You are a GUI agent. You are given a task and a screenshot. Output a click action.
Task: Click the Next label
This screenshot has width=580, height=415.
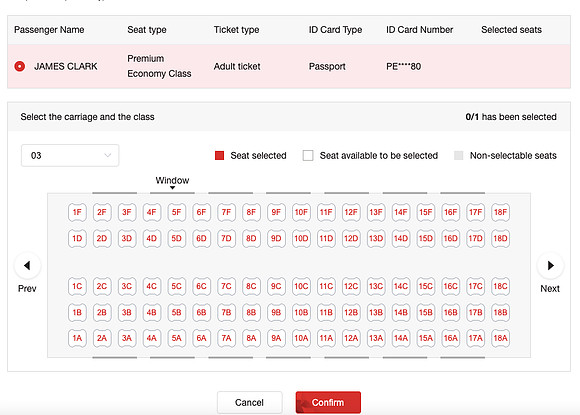[x=550, y=289]
